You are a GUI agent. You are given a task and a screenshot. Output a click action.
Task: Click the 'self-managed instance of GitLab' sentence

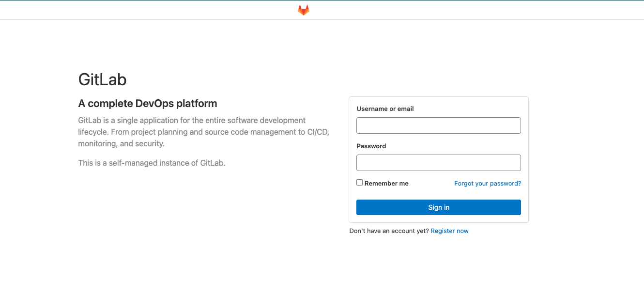pyautogui.click(x=152, y=163)
